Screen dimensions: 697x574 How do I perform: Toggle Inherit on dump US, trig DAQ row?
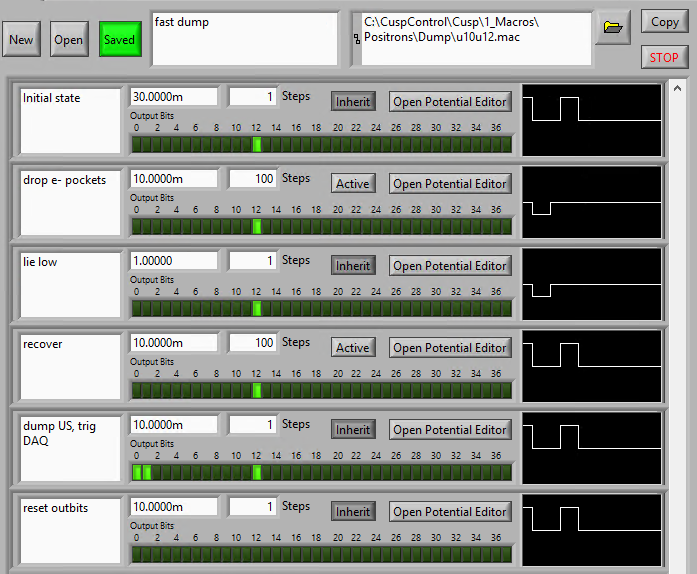point(353,430)
